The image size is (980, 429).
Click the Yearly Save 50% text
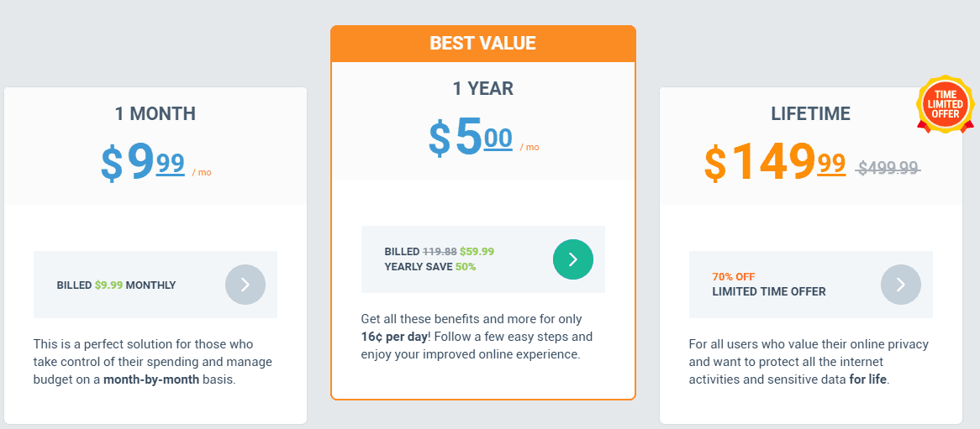[430, 267]
